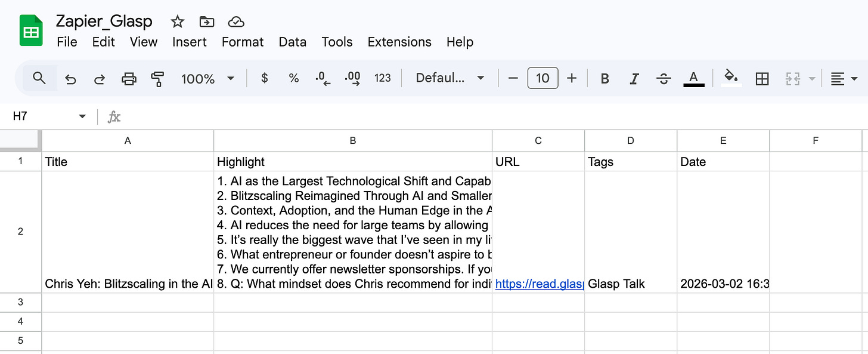Select the 2026-03-02 date cell
Screen dimensions: 868x354
pos(723,232)
